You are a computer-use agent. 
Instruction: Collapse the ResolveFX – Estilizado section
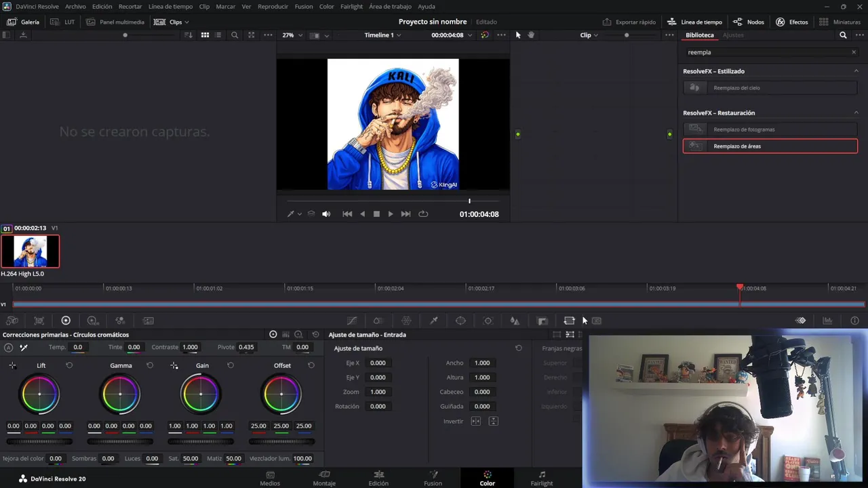click(856, 70)
